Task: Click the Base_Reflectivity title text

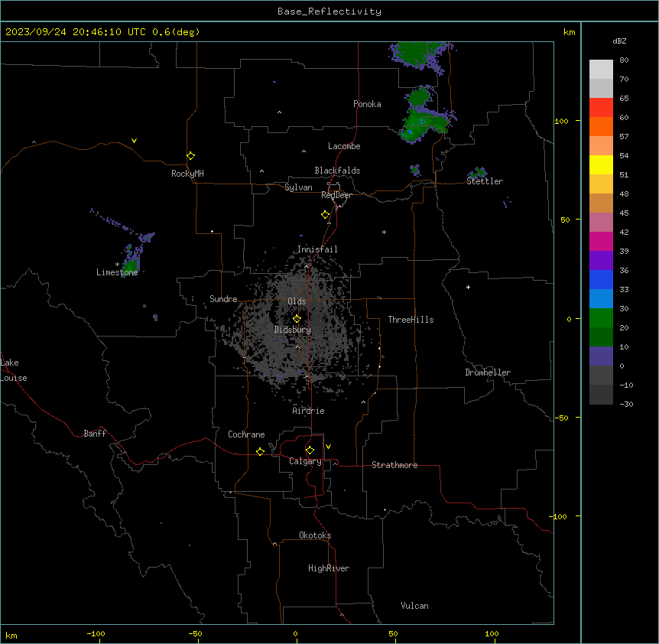Action: pos(329,11)
